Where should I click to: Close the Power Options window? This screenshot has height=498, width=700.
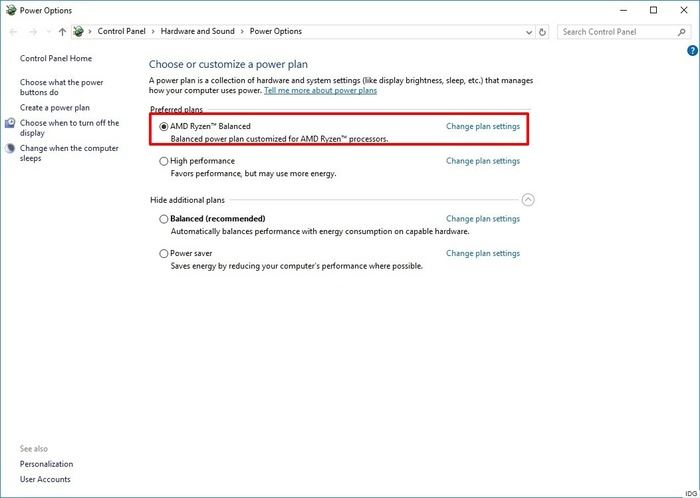(x=683, y=10)
